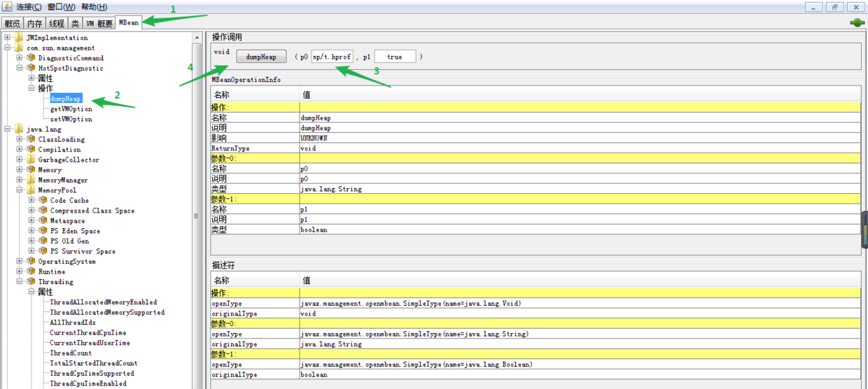Expand the JMImplementation tree node
This screenshot has width=868, height=389.
pos(7,38)
